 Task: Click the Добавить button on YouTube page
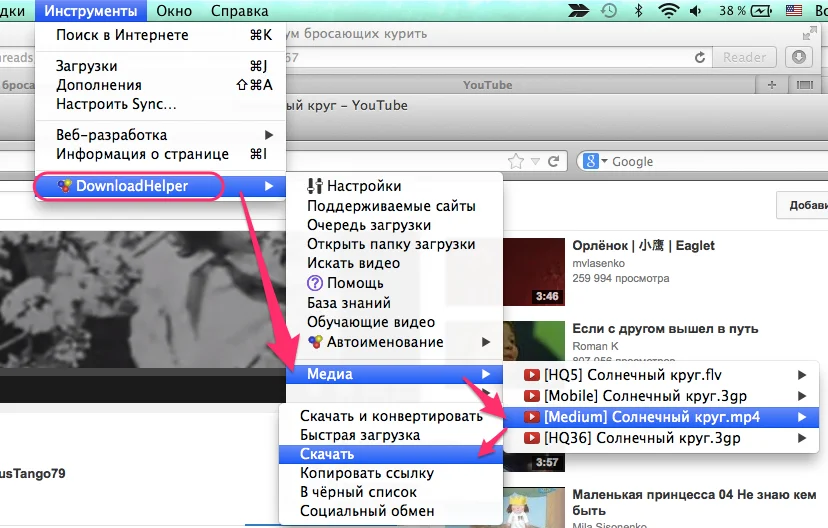click(803, 205)
